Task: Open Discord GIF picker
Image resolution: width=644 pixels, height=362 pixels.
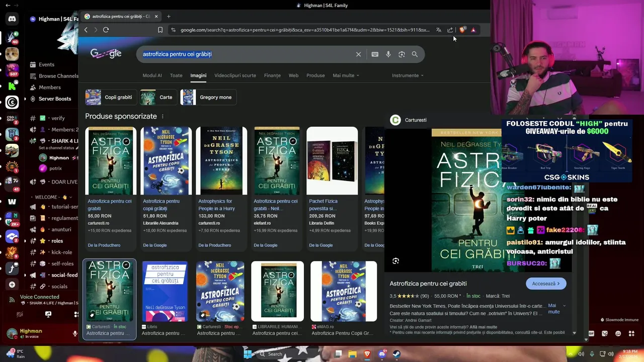Action: 591,333
